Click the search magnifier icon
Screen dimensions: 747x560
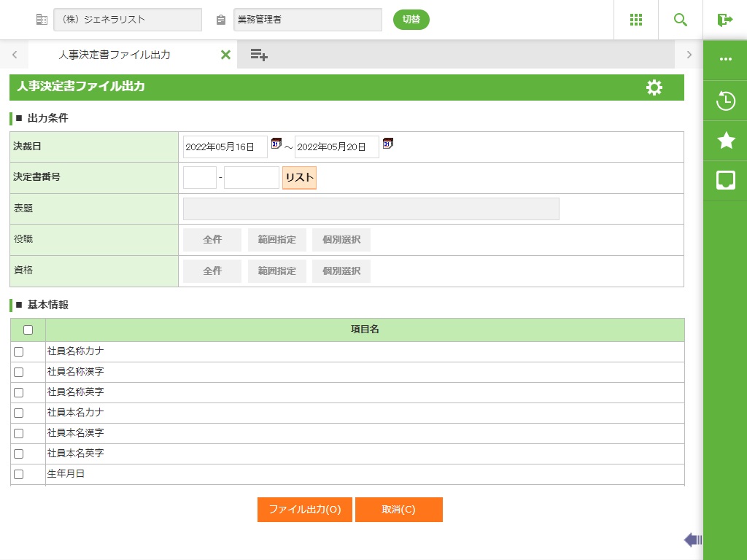681,20
